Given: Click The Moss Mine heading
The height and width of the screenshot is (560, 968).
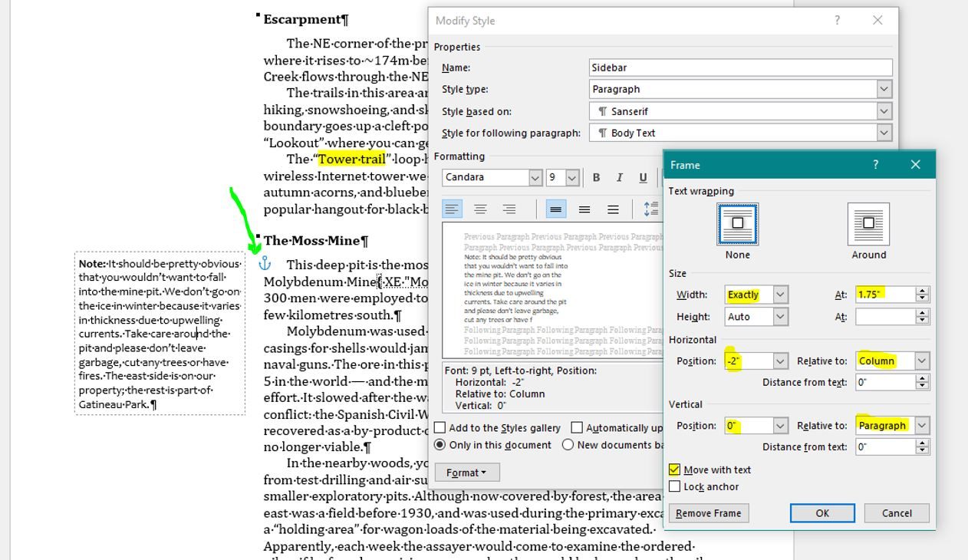Looking at the screenshot, I should click(316, 241).
